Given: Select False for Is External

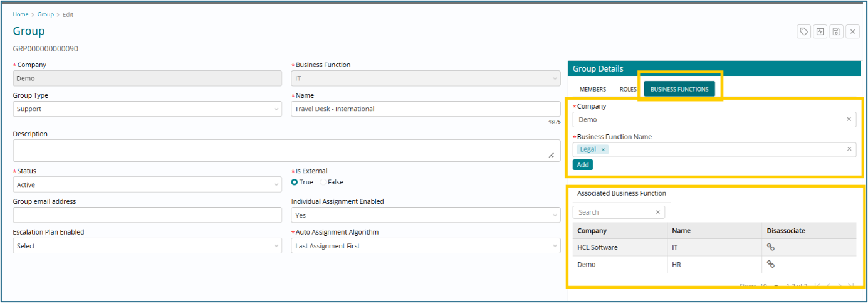Looking at the screenshot, I should coord(323,183).
